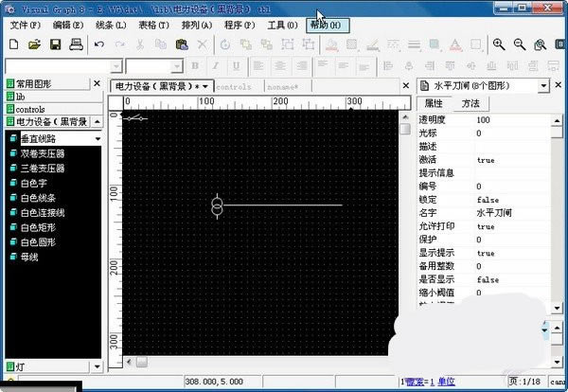Open a file with the folder icon
The height and width of the screenshot is (392, 568).
[x=34, y=45]
